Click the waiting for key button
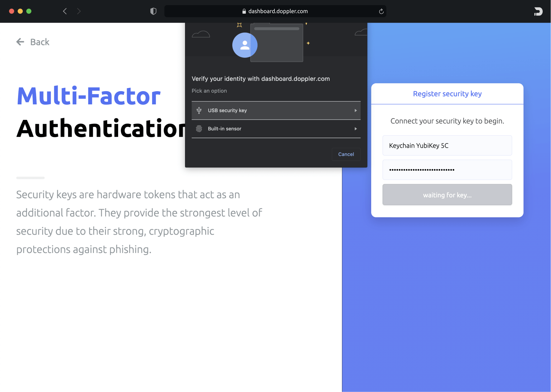 click(447, 195)
